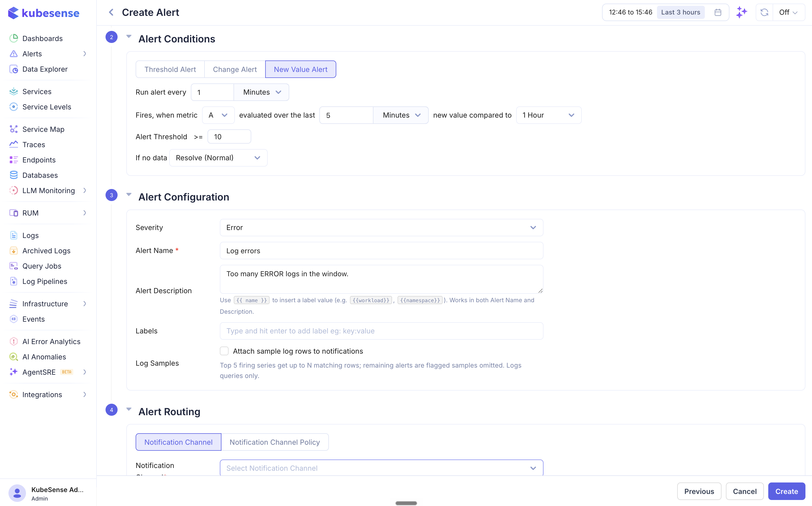Open the Select Notification Channel dropdown
This screenshot has height=506, width=812.
381,468
